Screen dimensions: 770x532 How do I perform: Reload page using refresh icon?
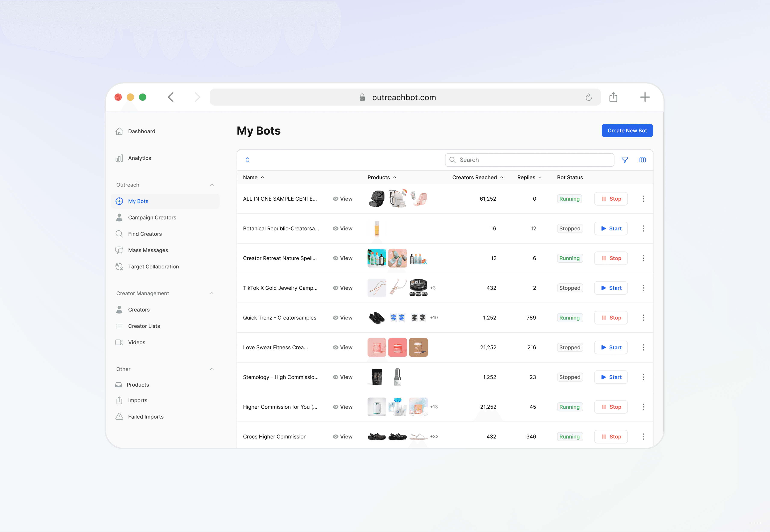(588, 97)
